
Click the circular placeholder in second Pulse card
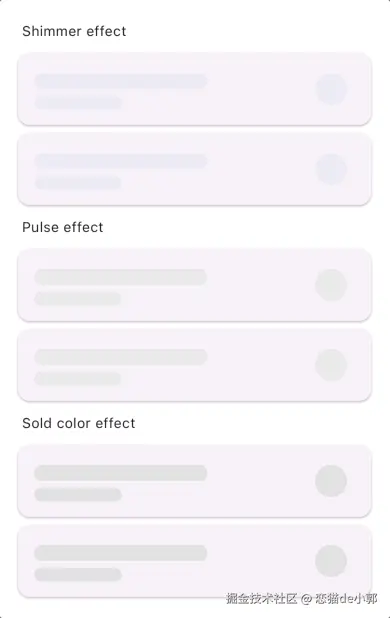click(x=331, y=365)
